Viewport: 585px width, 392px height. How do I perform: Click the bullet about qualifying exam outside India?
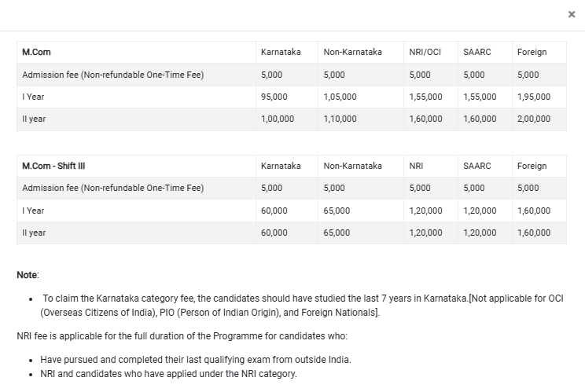(196, 360)
